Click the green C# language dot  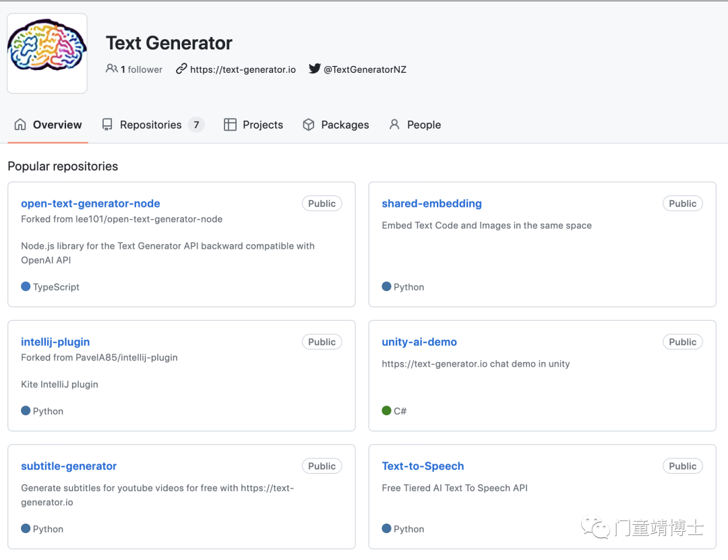[x=386, y=410]
